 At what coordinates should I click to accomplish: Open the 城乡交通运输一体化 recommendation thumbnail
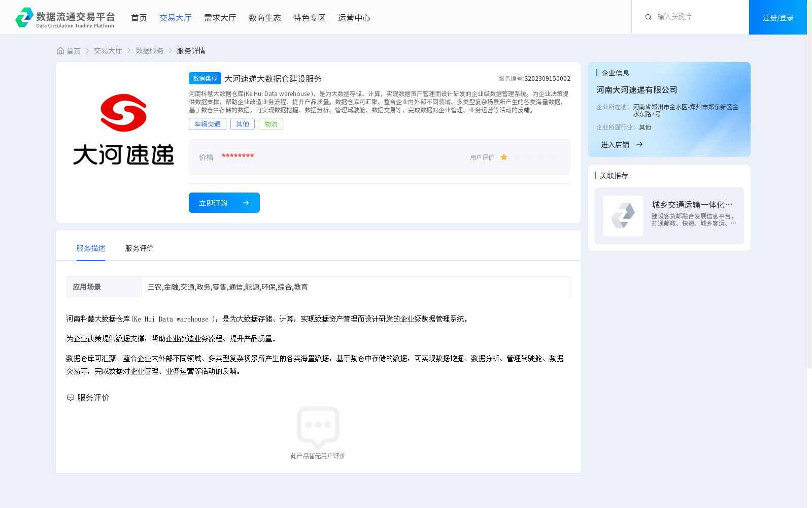tap(623, 216)
